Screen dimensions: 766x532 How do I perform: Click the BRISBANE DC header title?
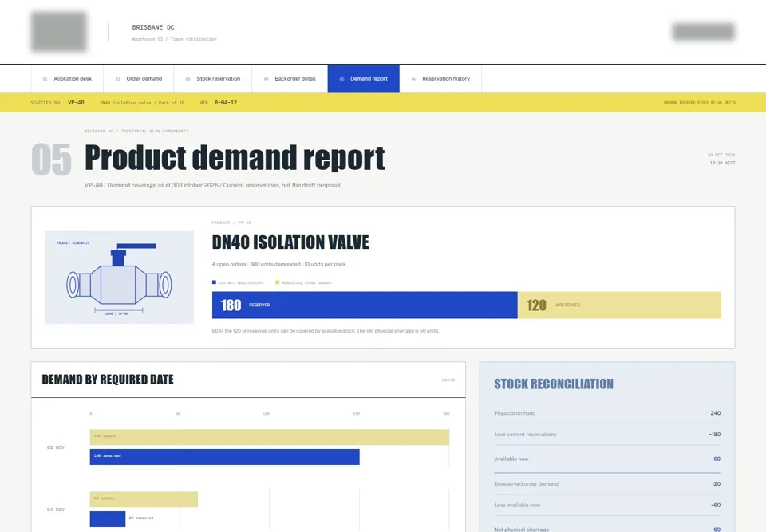(x=153, y=27)
